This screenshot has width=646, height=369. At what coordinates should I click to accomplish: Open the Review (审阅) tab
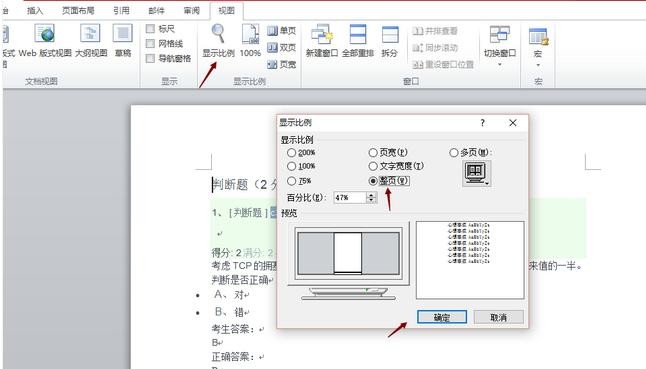click(192, 10)
